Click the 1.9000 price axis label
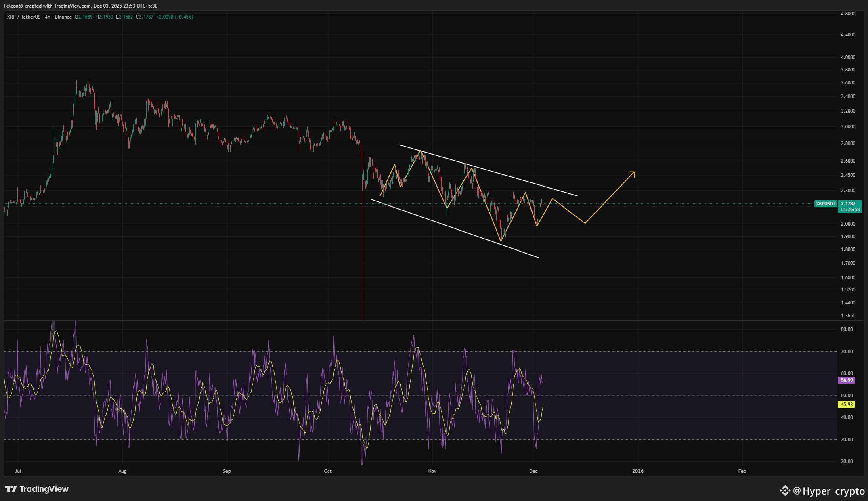Viewport: 868px width, 501px height. pyautogui.click(x=848, y=237)
